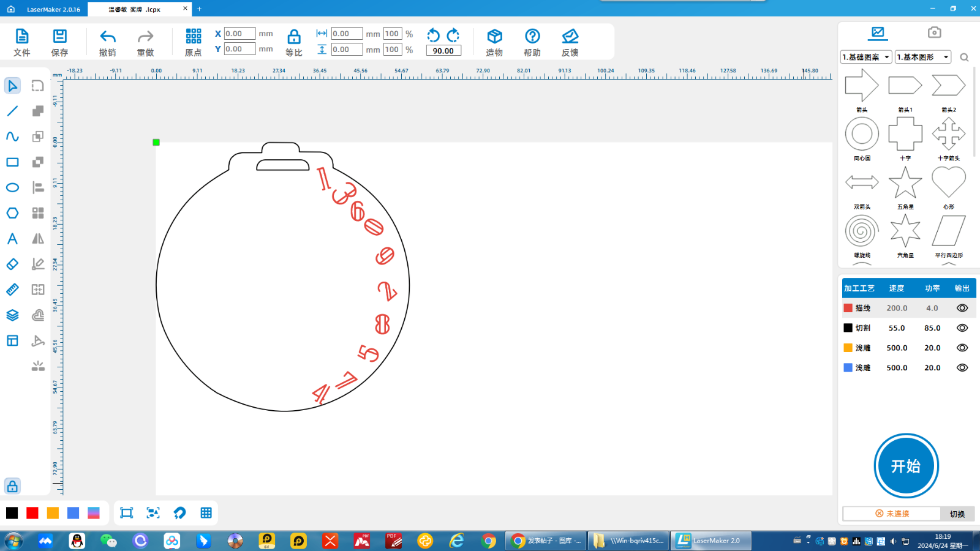Toggle the aspect ratio lock (等比)
The width and height of the screenshot is (980, 551).
pyautogui.click(x=294, y=37)
